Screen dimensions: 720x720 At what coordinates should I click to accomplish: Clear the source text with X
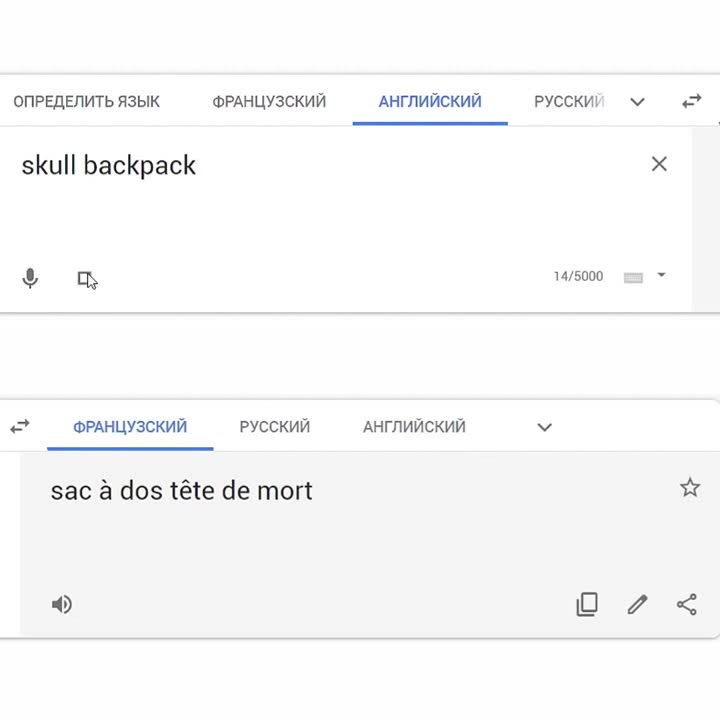[659, 163]
